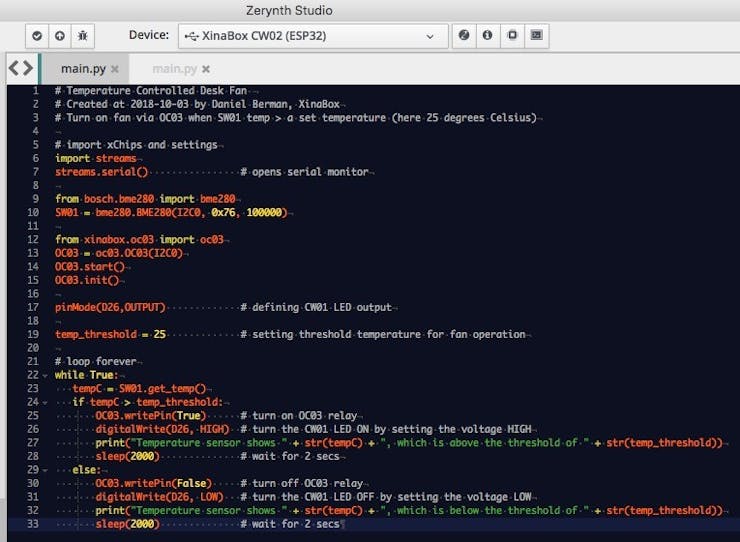Image resolution: width=740 pixels, height=542 pixels.
Task: Open the serial console terminal icon
Action: [x=537, y=35]
